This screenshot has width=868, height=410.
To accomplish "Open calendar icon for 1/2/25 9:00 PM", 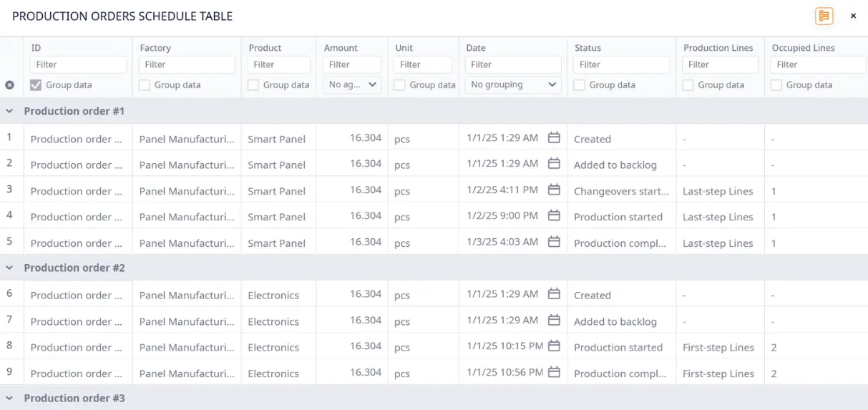I will (553, 216).
